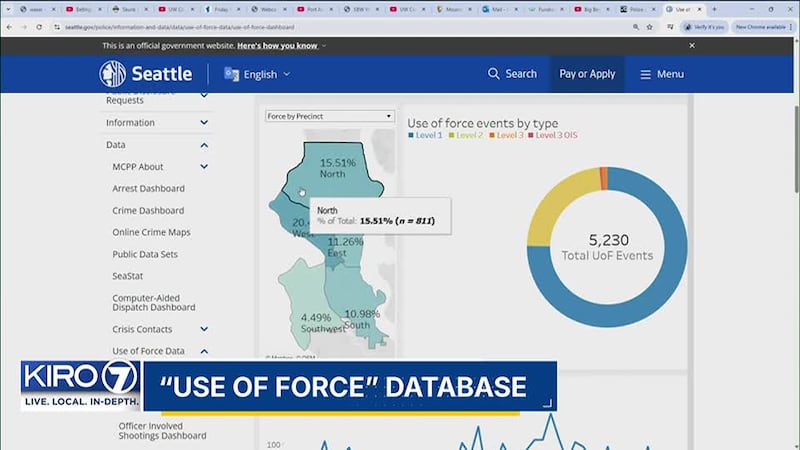
Task: Click the browser back arrow
Action: [9, 27]
